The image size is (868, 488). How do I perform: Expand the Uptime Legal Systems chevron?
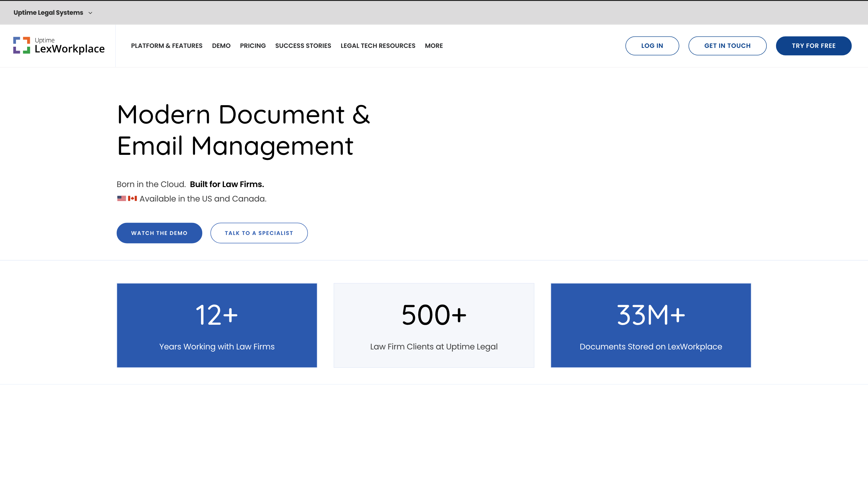pos(90,13)
